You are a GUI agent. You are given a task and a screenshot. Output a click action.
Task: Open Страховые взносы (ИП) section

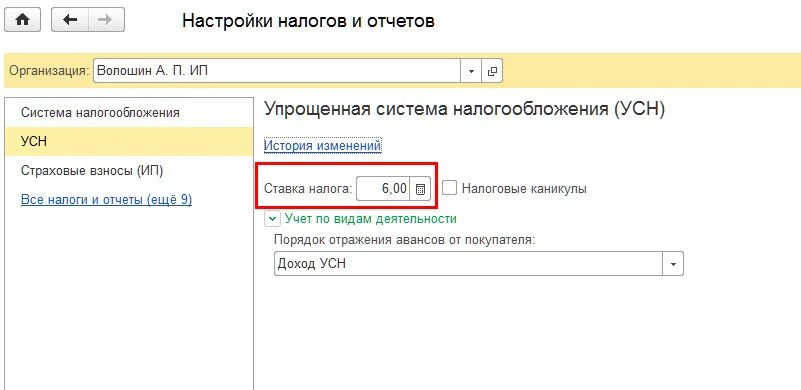point(129,171)
